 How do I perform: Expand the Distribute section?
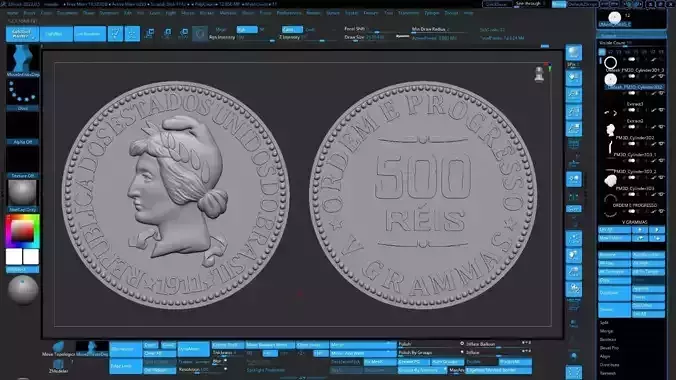point(609,365)
